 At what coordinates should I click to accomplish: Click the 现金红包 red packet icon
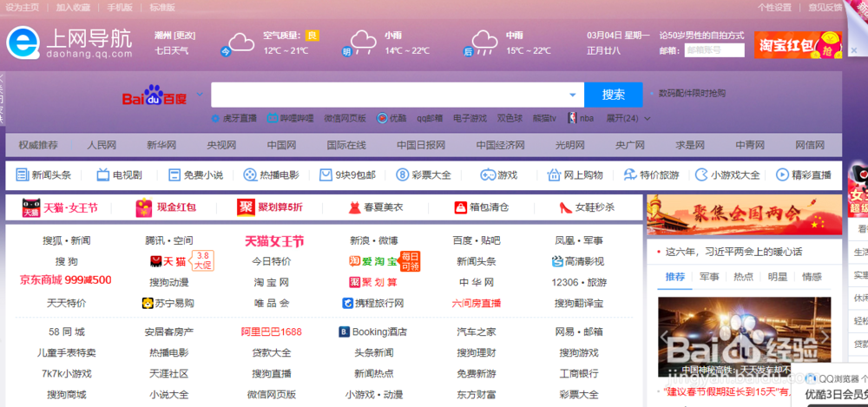click(144, 207)
